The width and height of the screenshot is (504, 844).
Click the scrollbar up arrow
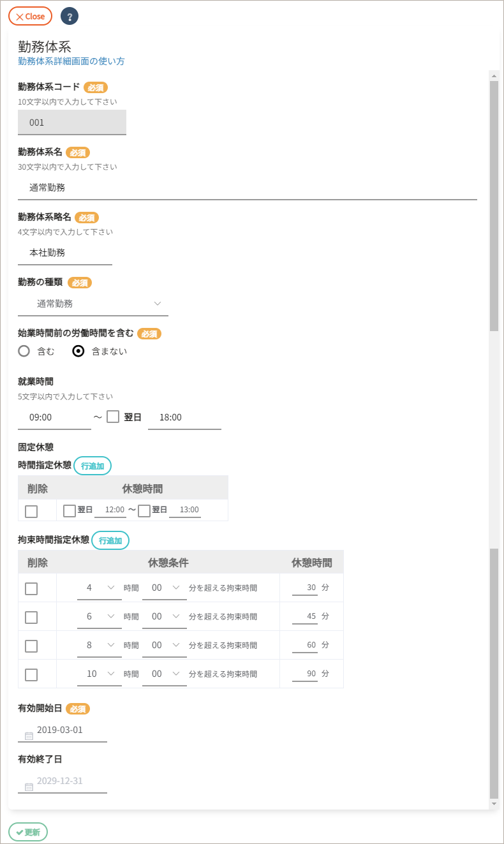point(494,76)
